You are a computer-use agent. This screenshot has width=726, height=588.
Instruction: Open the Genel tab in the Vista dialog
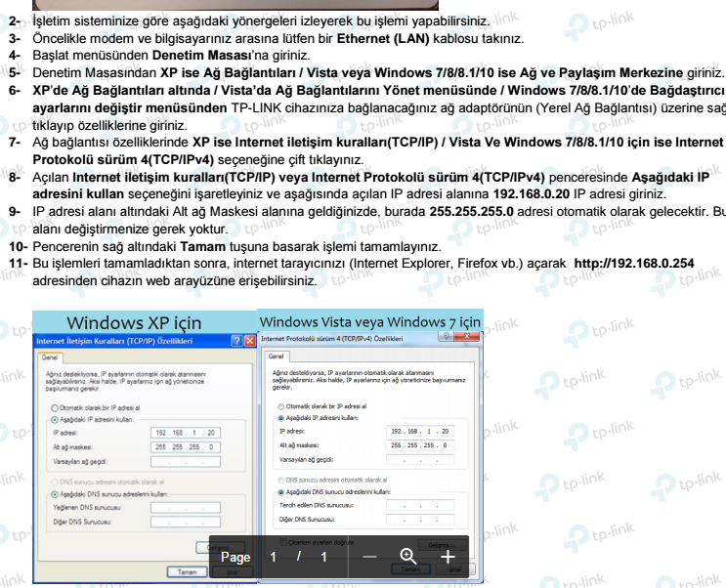click(276, 357)
